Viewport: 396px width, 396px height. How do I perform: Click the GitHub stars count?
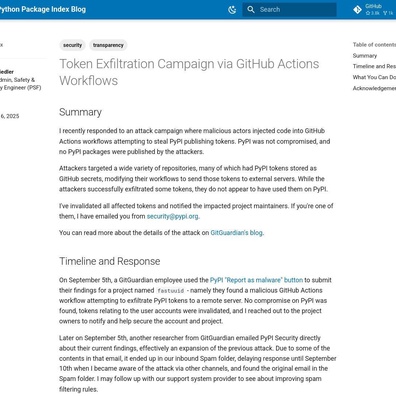(x=372, y=13)
